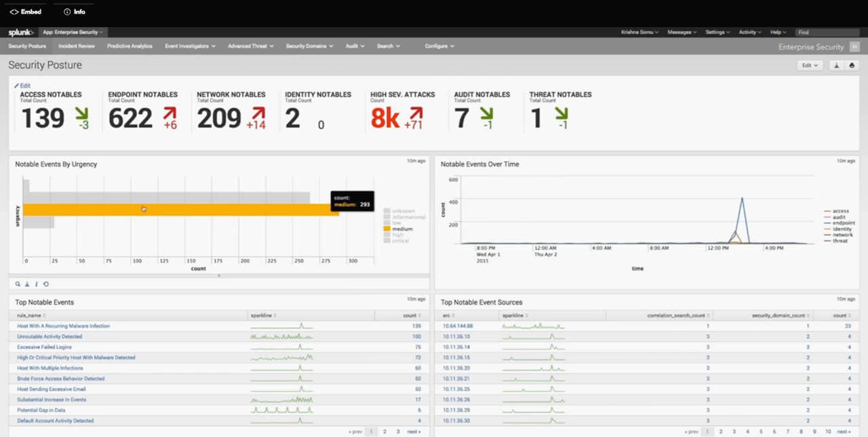The width and height of the screenshot is (868, 437).
Task: Open Predictive Analytics tab
Action: click(x=130, y=46)
